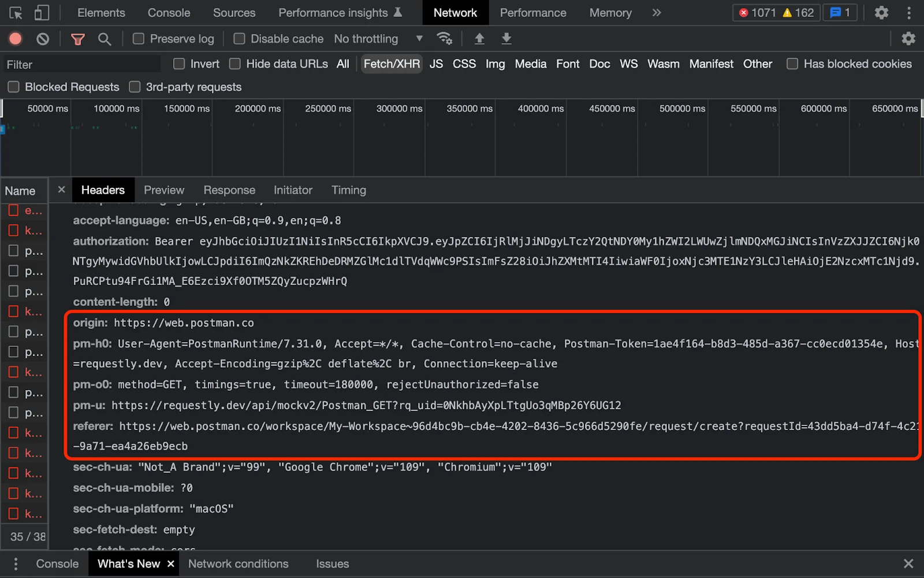The height and width of the screenshot is (578, 924).
Task: Clear the network log
Action: [x=43, y=39]
